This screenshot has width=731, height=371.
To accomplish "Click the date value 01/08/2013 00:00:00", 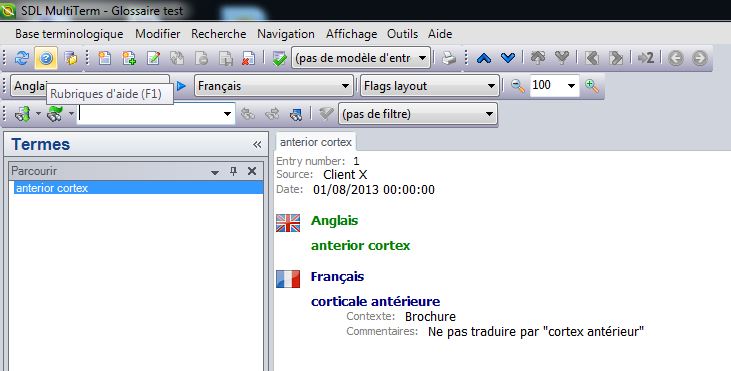I will pos(374,190).
